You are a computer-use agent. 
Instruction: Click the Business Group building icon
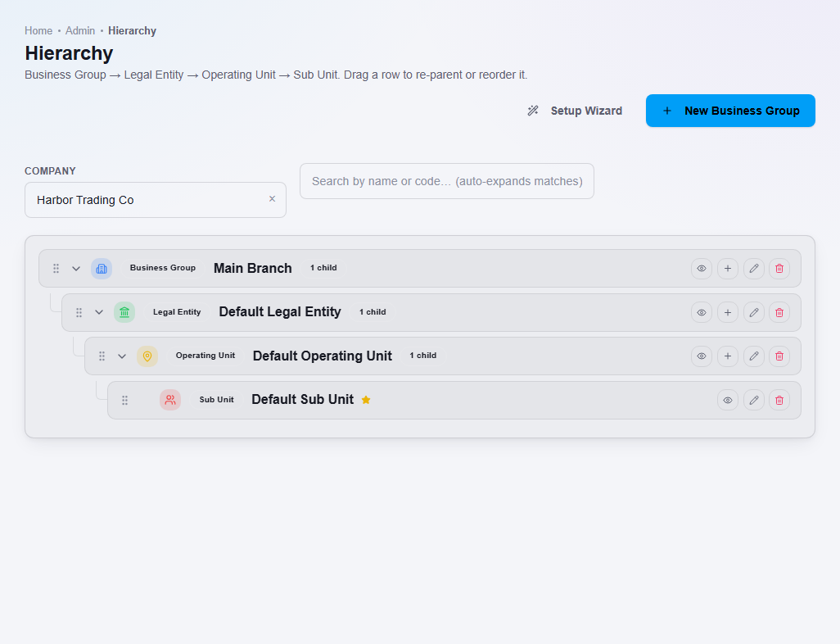[102, 269]
